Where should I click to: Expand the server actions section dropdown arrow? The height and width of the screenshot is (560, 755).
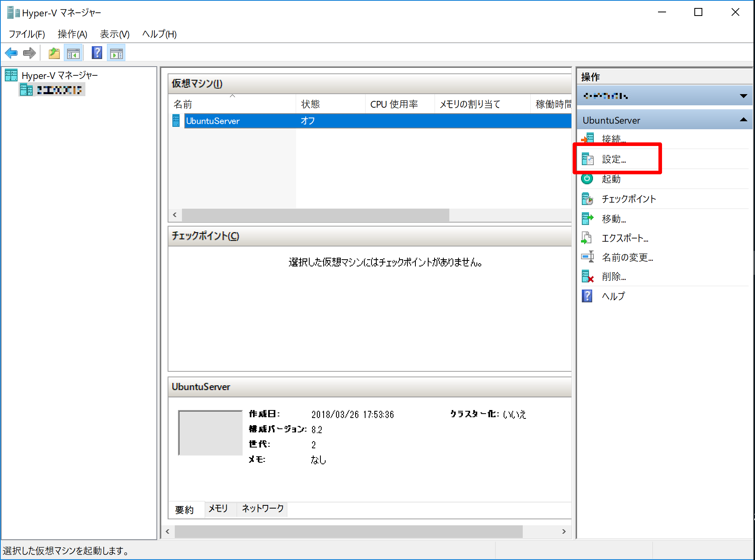click(743, 96)
